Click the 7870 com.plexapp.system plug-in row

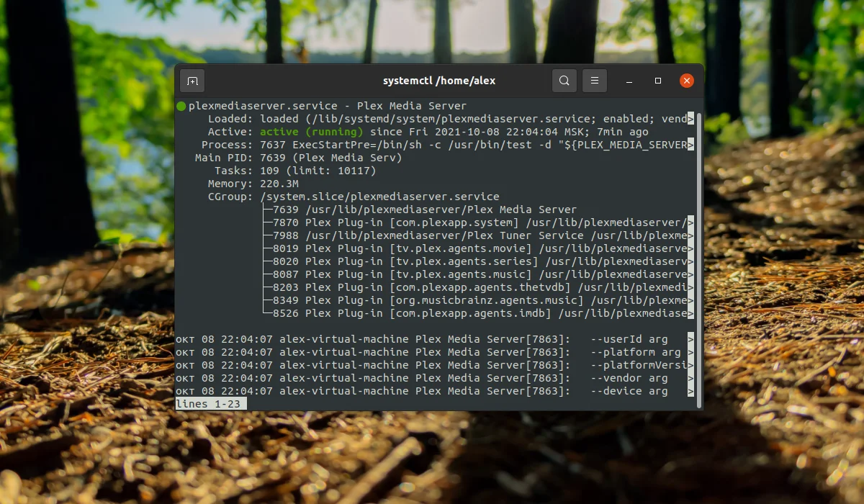tap(478, 222)
